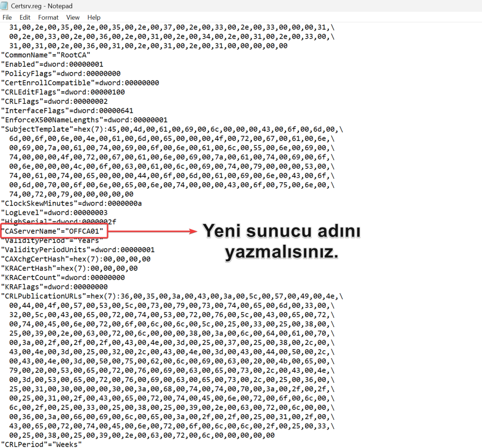Click the ValidityPeriodUnits entry

pyautogui.click(x=78, y=250)
